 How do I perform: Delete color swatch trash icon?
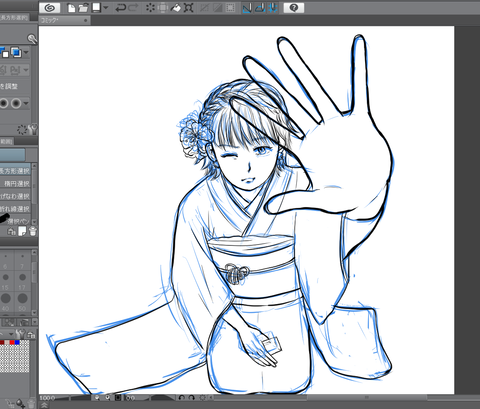coord(31,404)
